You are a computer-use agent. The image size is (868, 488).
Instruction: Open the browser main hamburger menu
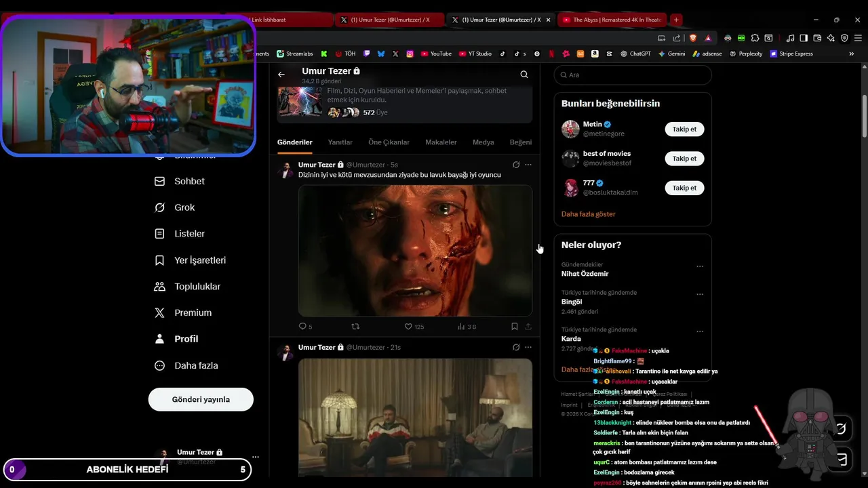tap(858, 38)
